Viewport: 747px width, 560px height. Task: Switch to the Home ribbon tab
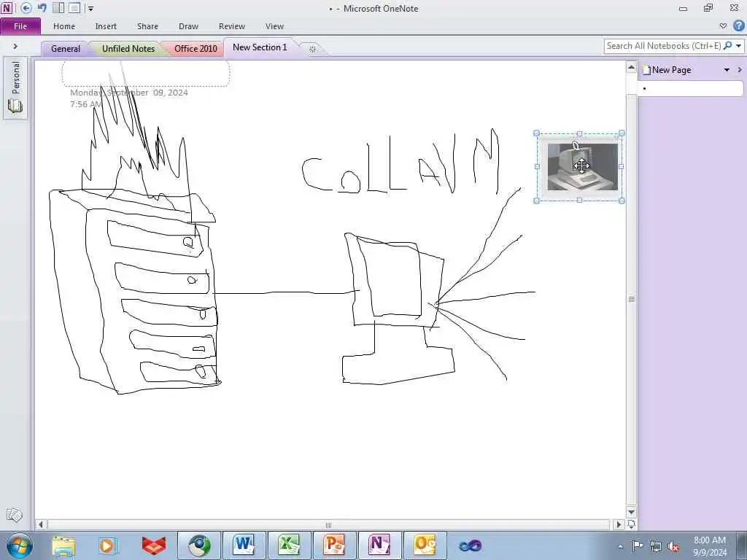click(64, 26)
